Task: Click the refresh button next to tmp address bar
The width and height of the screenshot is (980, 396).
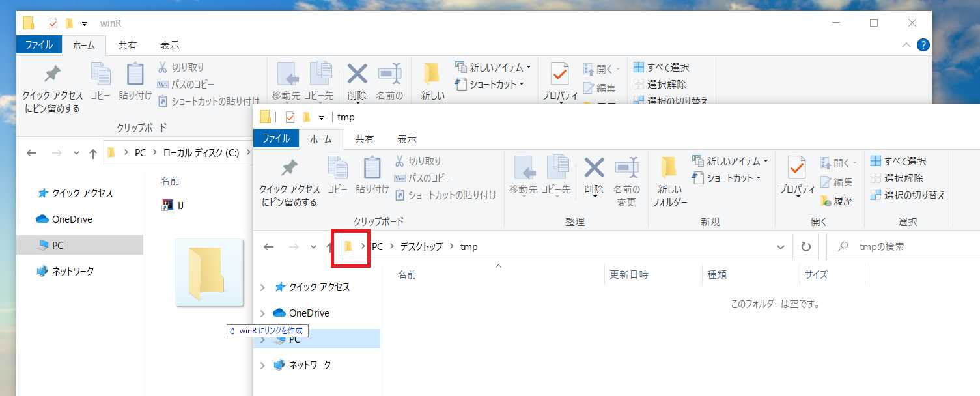Action: tap(805, 246)
